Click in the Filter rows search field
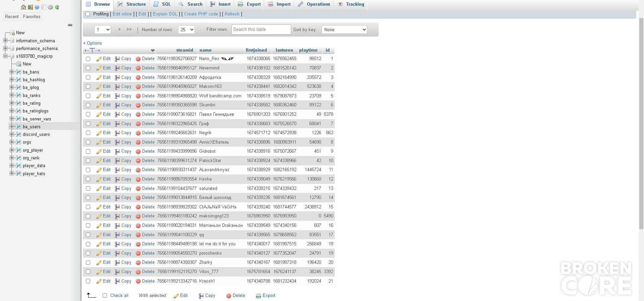The image size is (644, 301). coord(261,30)
